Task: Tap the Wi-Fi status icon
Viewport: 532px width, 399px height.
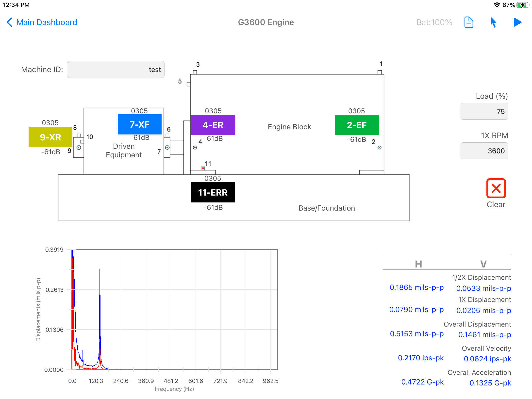Action: [497, 5]
